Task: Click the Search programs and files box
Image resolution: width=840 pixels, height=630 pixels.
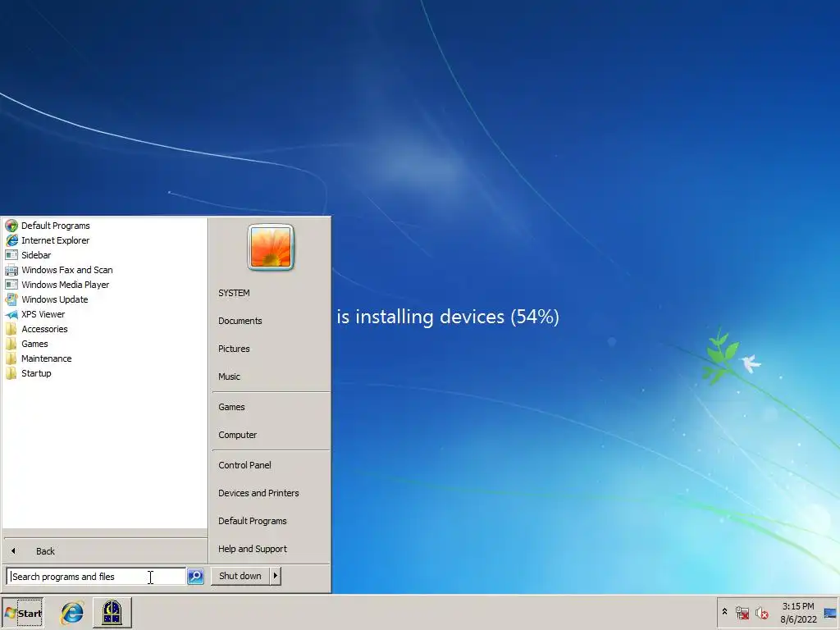Action: pyautogui.click(x=96, y=577)
